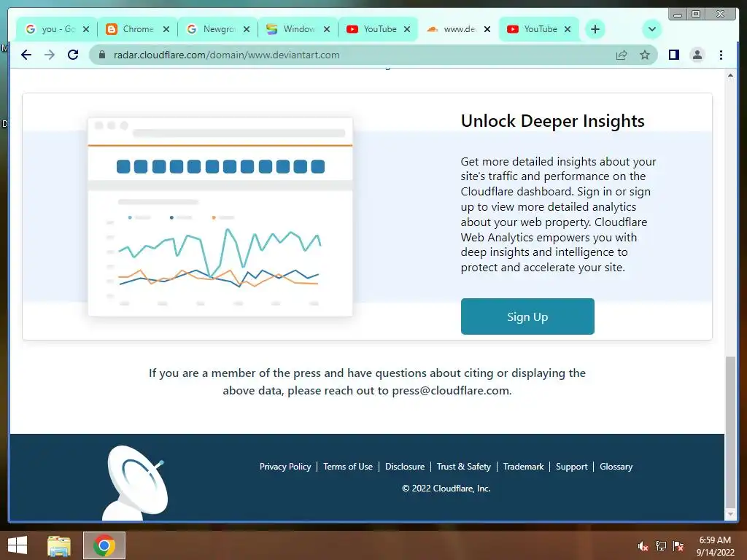Click the analytics dashboard illustration
The height and width of the screenshot is (560, 747).
tap(220, 217)
